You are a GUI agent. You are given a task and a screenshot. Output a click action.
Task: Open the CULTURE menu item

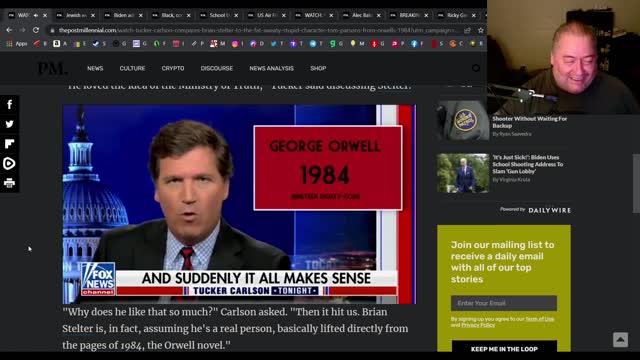[x=132, y=68]
